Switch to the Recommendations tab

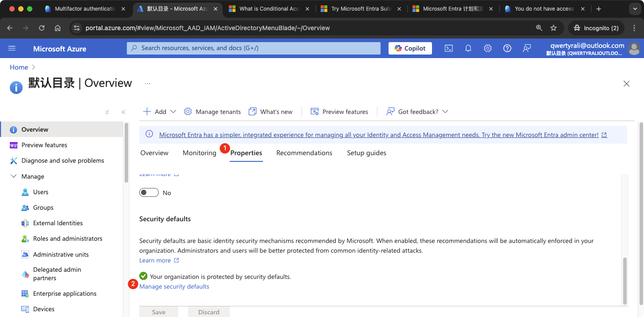pyautogui.click(x=304, y=153)
